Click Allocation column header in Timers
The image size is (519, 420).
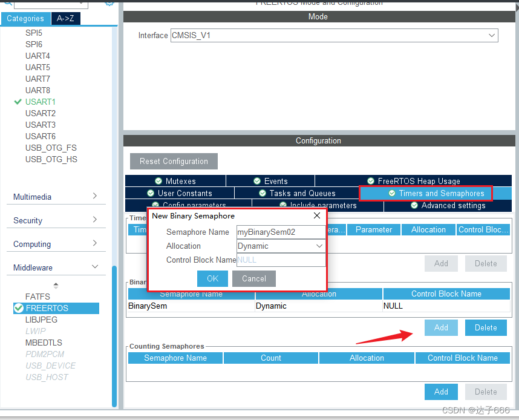click(428, 229)
